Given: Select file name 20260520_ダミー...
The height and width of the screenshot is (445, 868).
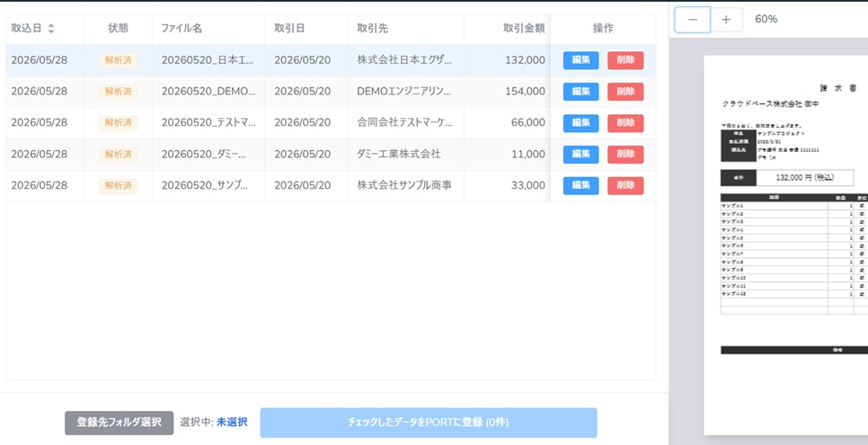Looking at the screenshot, I should (x=202, y=154).
